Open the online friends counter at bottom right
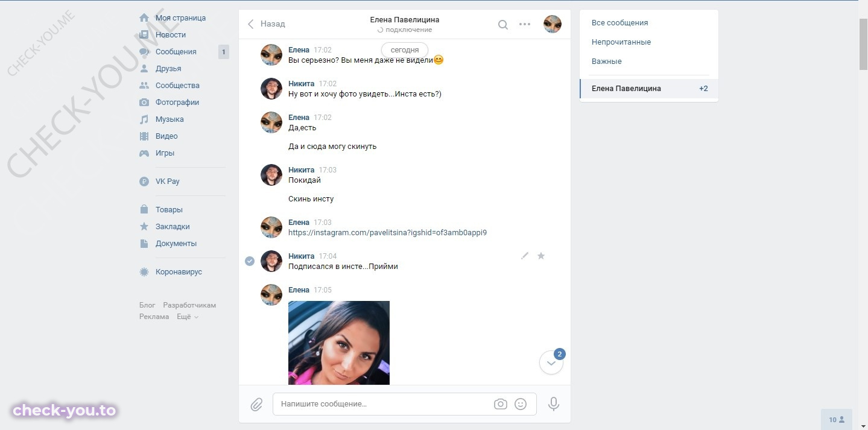868x430 pixels. click(x=837, y=420)
